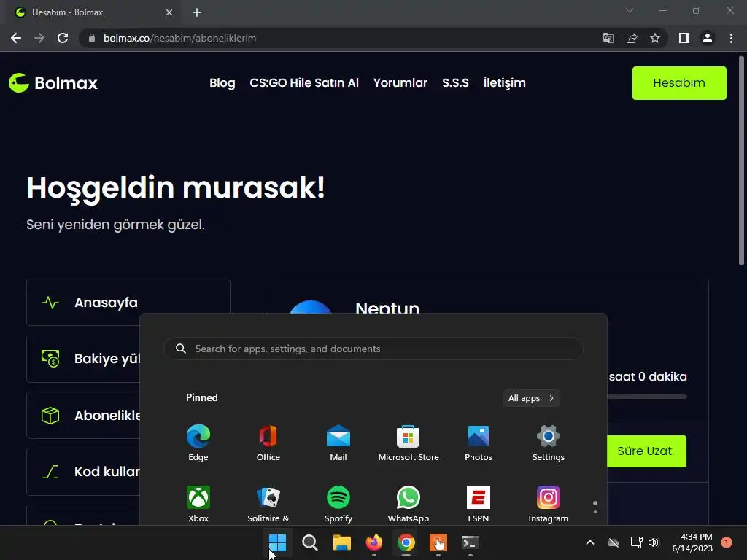Image resolution: width=747 pixels, height=560 pixels.
Task: Open Aboneliklerim sidebar item
Action: (83, 415)
